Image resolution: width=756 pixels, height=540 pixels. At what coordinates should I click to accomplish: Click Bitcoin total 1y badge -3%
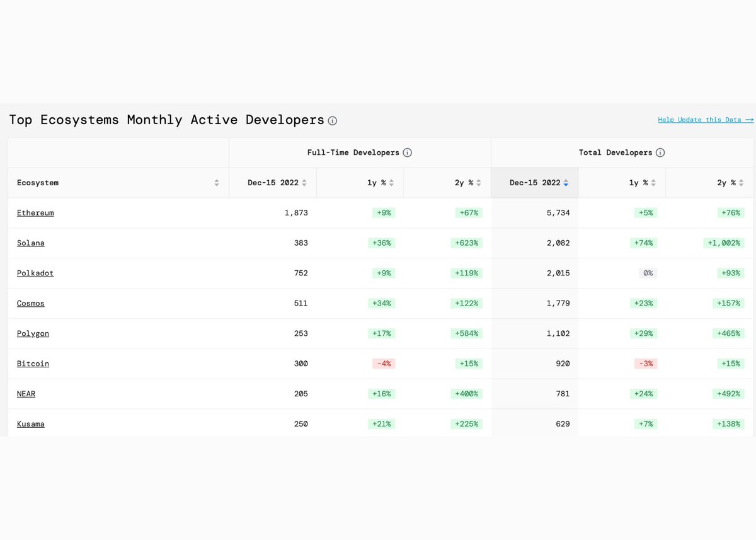[x=646, y=364]
